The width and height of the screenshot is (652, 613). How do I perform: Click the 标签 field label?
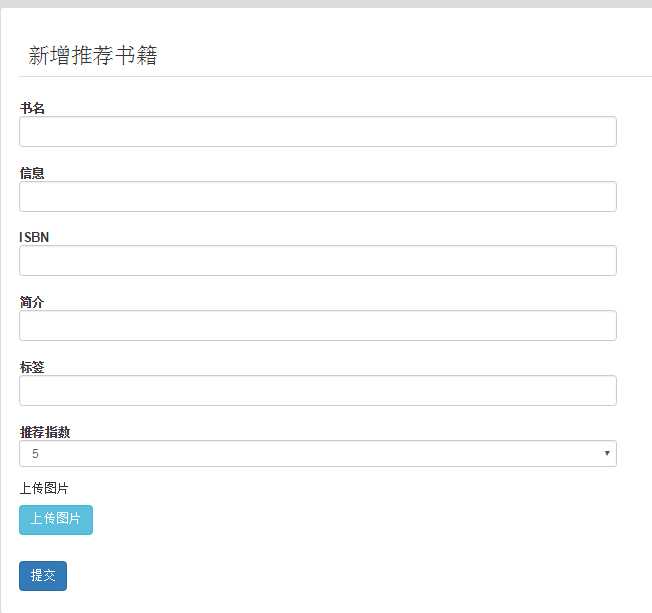click(x=32, y=367)
